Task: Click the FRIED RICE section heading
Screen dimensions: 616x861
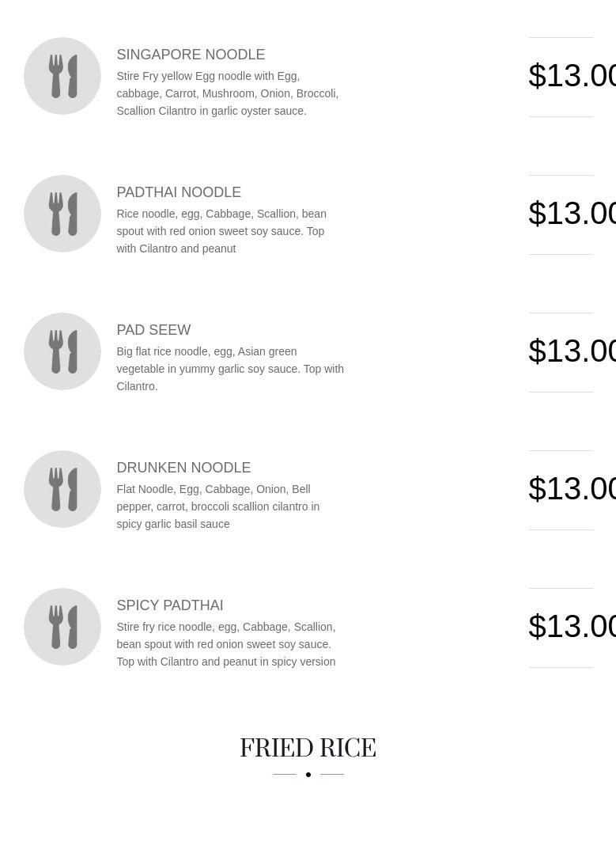Action: tap(308, 748)
